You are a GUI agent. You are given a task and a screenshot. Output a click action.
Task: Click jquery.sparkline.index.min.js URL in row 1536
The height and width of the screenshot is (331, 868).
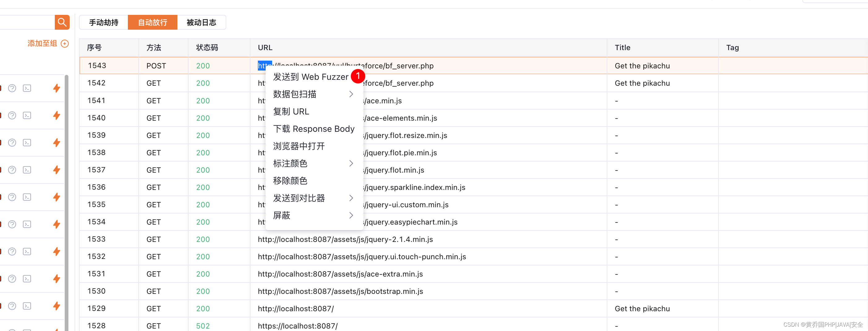[414, 187]
